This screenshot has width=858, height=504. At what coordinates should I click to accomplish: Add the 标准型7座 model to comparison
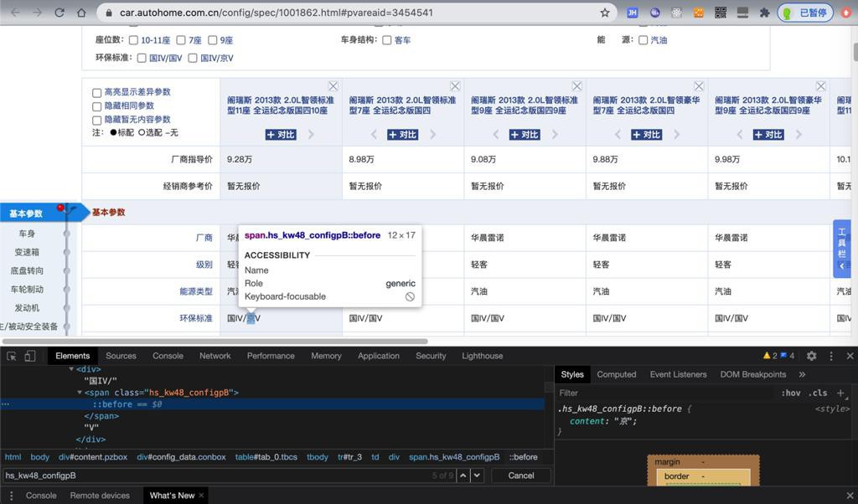pyautogui.click(x=403, y=135)
